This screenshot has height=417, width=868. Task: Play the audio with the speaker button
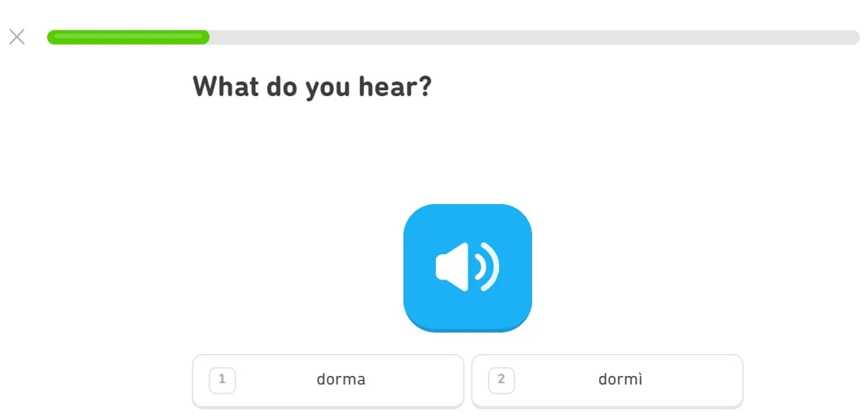[x=467, y=267]
